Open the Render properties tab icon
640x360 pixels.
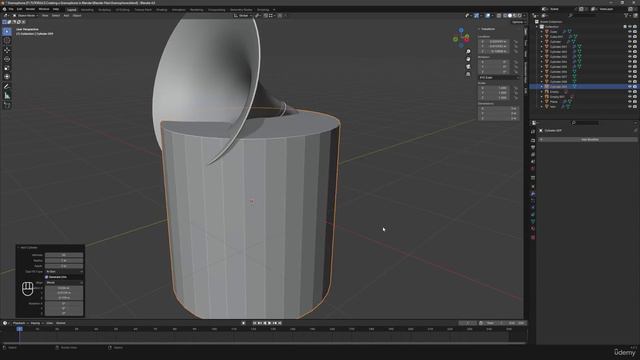tap(533, 140)
